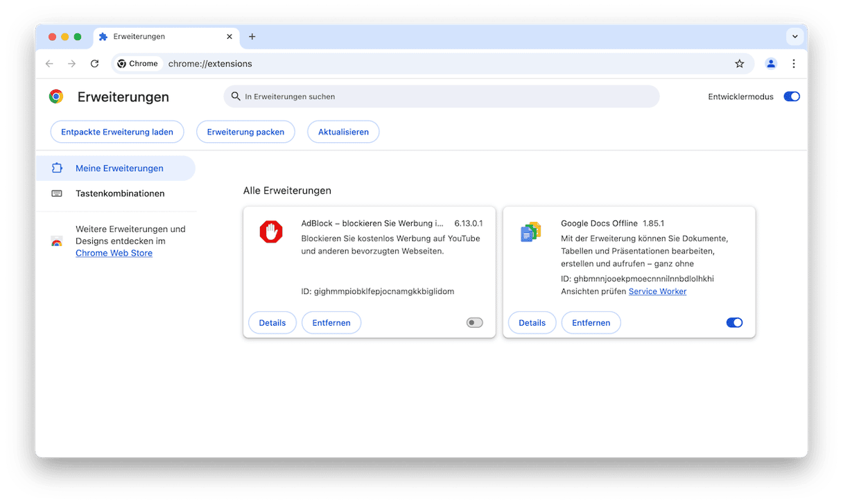
Task: Click Entpackte Erweiterung laden button
Action: tap(117, 132)
